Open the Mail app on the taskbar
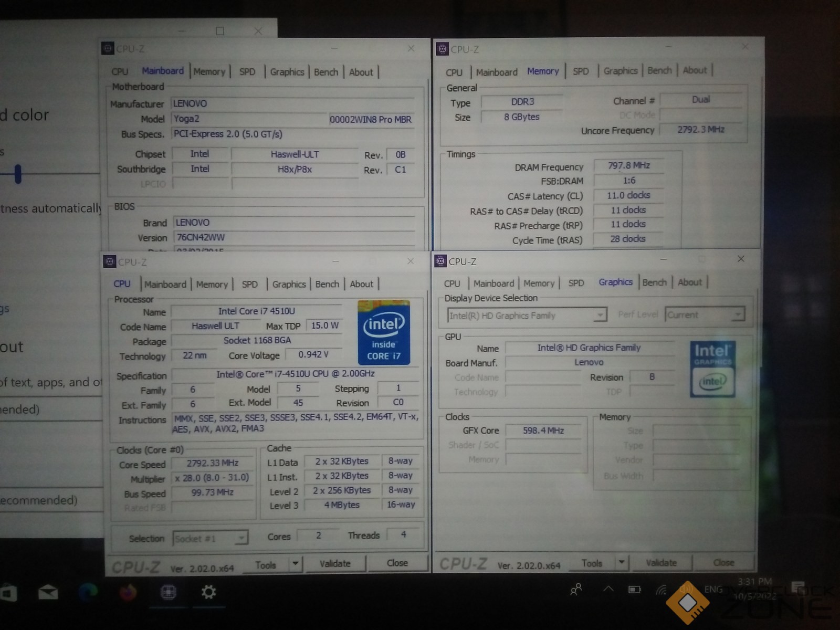The image size is (840, 630). [x=48, y=592]
